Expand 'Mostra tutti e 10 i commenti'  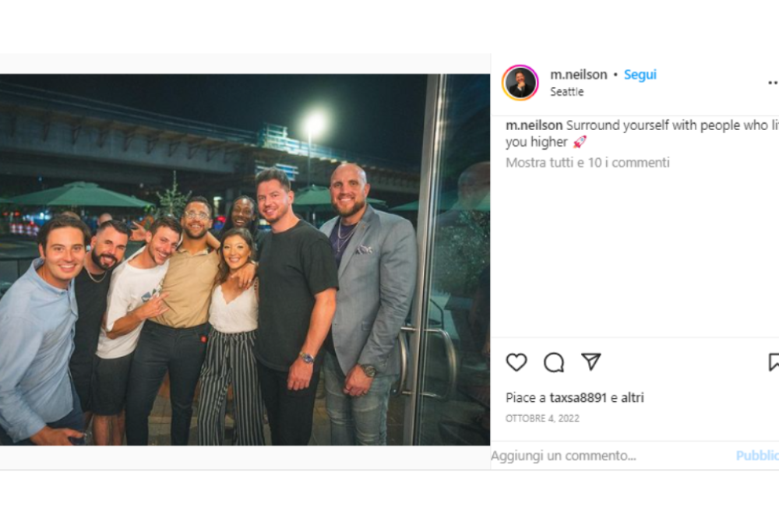coord(587,163)
